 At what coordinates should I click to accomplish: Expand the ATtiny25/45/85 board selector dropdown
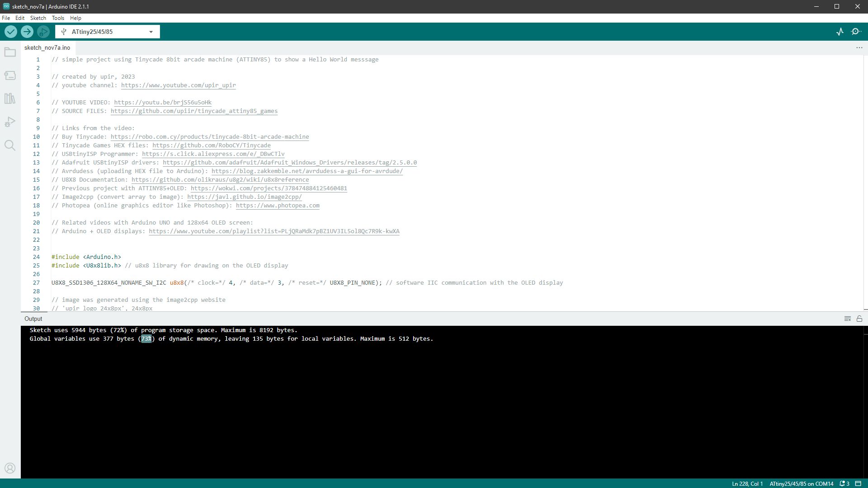[151, 32]
